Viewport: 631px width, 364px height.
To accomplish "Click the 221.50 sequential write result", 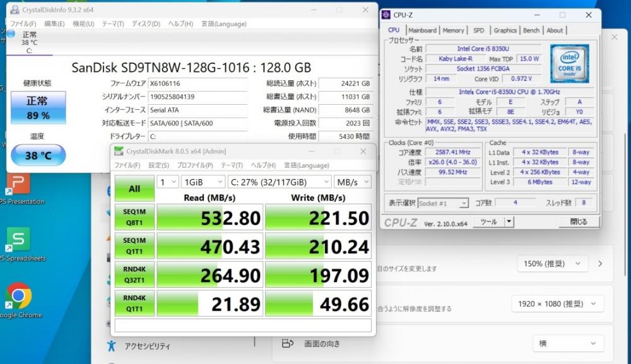I will (x=318, y=217).
